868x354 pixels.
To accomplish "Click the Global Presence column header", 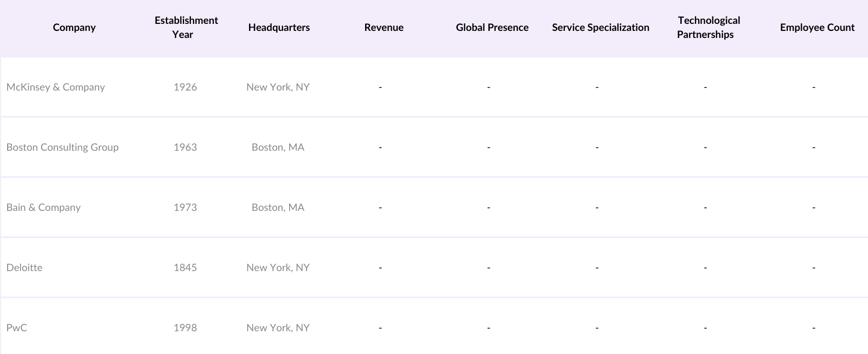I will click(x=492, y=28).
